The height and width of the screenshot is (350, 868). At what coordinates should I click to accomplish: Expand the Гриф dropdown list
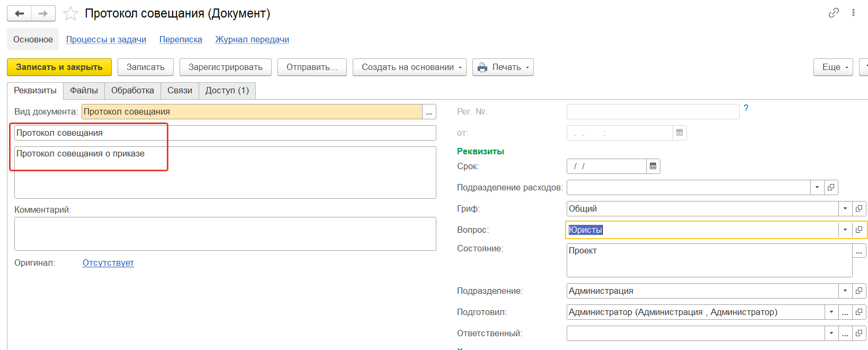pos(845,209)
